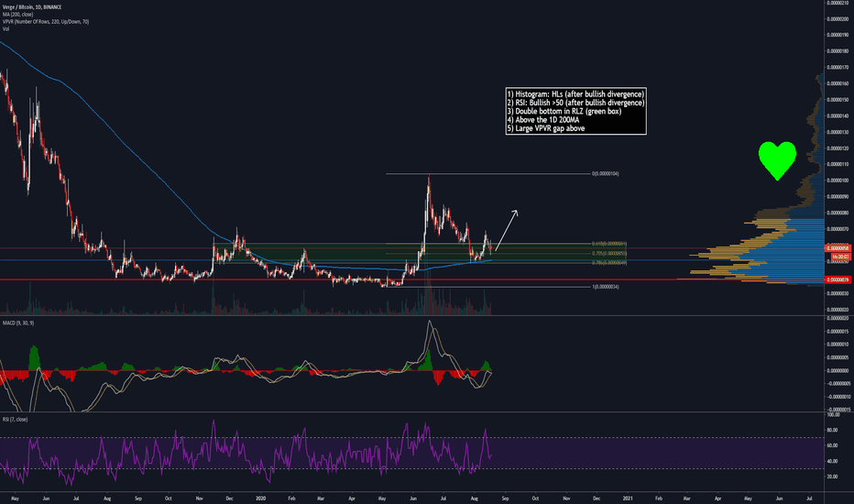Click the Jun label between May and Jul at the left of the time axis
Viewport: 854px width, 504px height.
click(x=46, y=498)
